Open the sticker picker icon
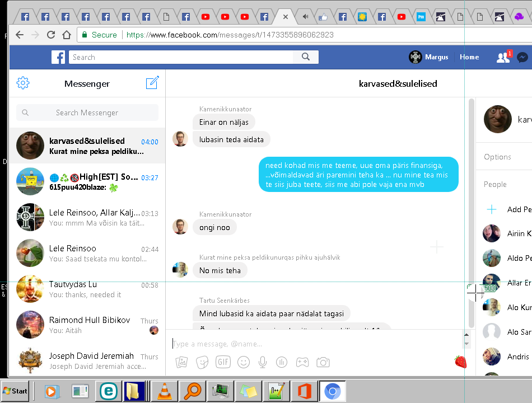 pos(202,362)
